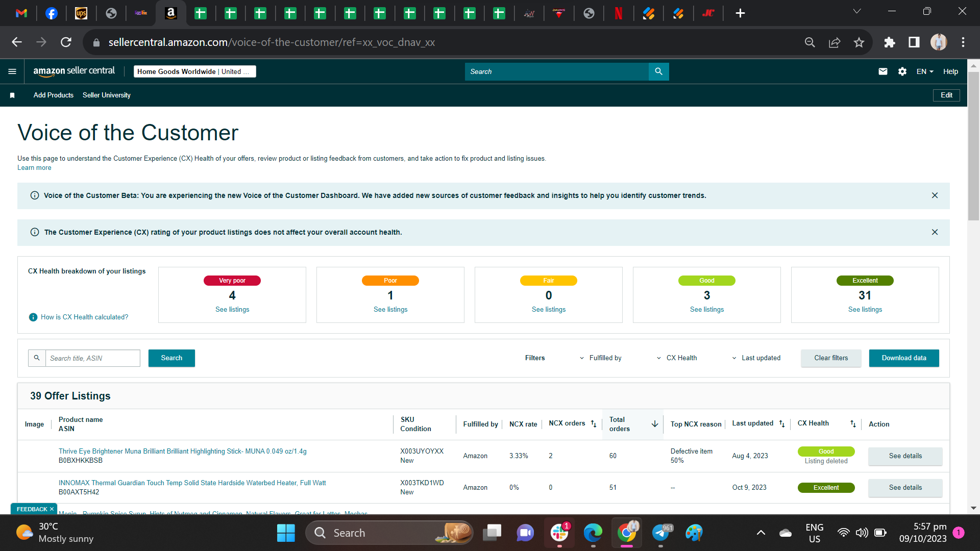Open How is CX Health calculated link
Viewport: 980px width, 551px height.
pyautogui.click(x=85, y=317)
